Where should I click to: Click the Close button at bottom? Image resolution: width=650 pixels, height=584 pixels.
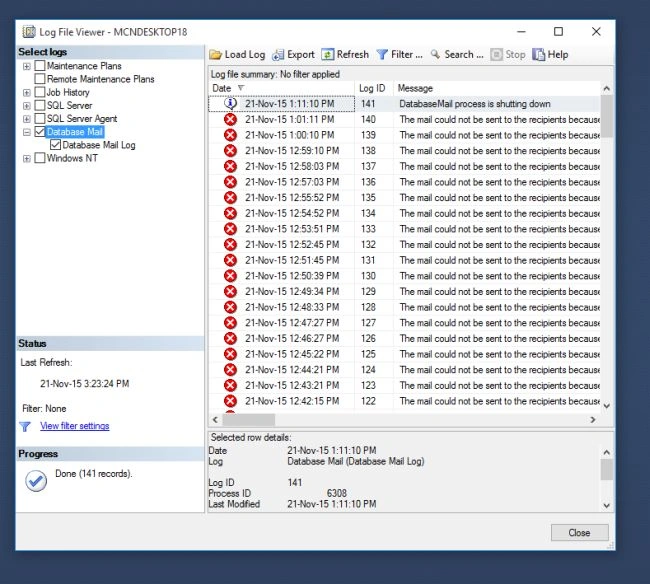click(580, 533)
